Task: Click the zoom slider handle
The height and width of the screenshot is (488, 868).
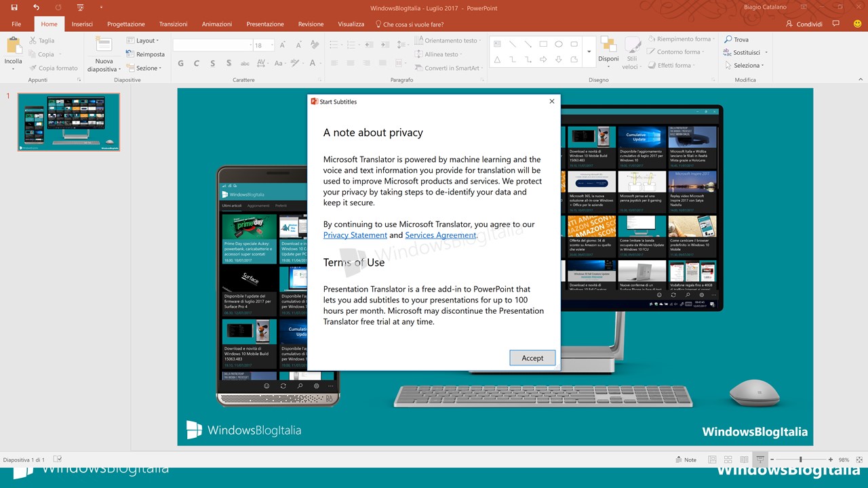Action: pyautogui.click(x=801, y=460)
